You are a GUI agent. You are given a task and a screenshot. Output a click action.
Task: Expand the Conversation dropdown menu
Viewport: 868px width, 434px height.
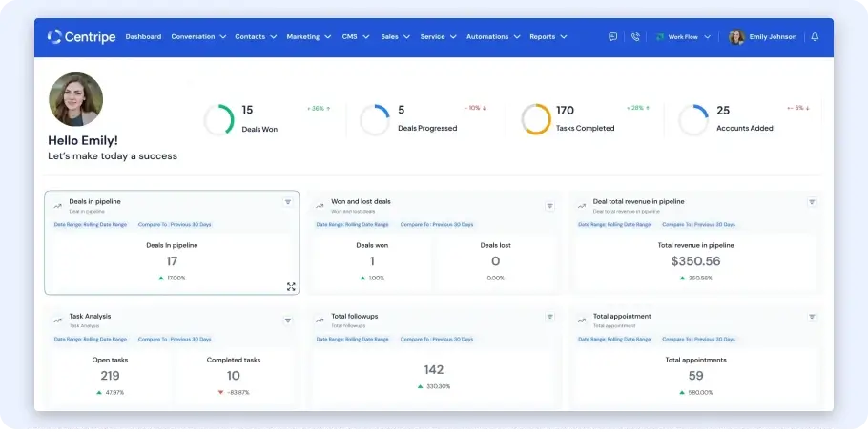pyautogui.click(x=198, y=37)
